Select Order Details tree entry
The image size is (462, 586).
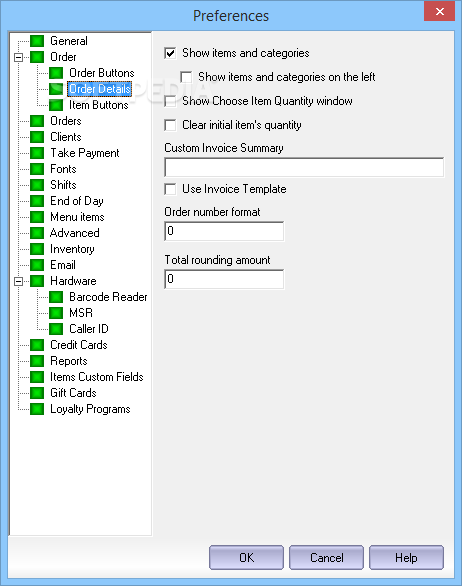click(100, 89)
